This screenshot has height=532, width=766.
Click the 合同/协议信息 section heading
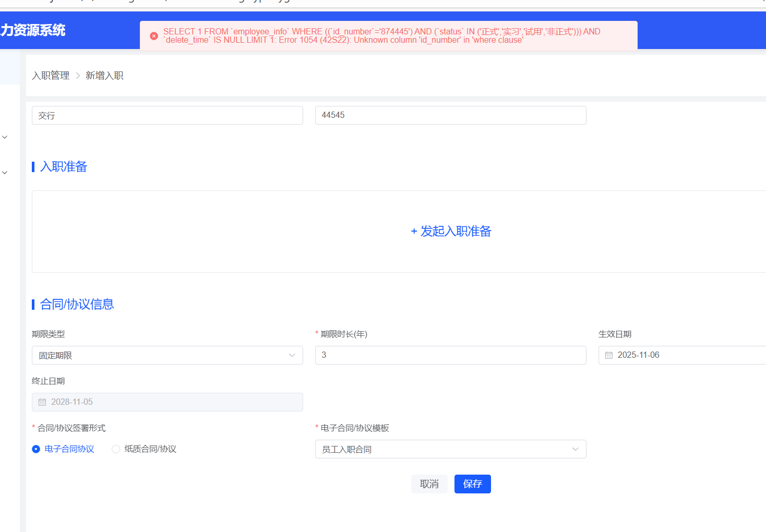coord(77,304)
